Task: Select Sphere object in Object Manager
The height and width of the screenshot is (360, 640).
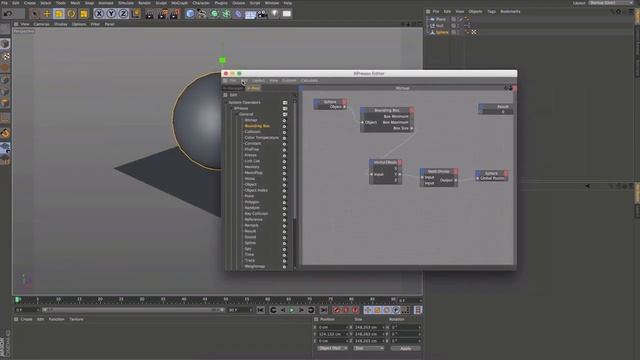Action: [442, 32]
